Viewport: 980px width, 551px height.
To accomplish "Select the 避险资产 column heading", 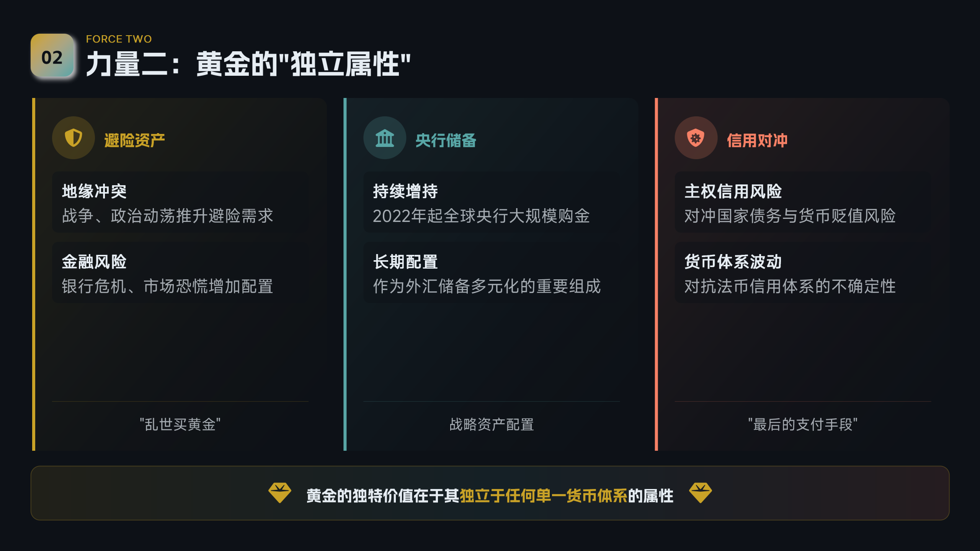I will [x=134, y=140].
